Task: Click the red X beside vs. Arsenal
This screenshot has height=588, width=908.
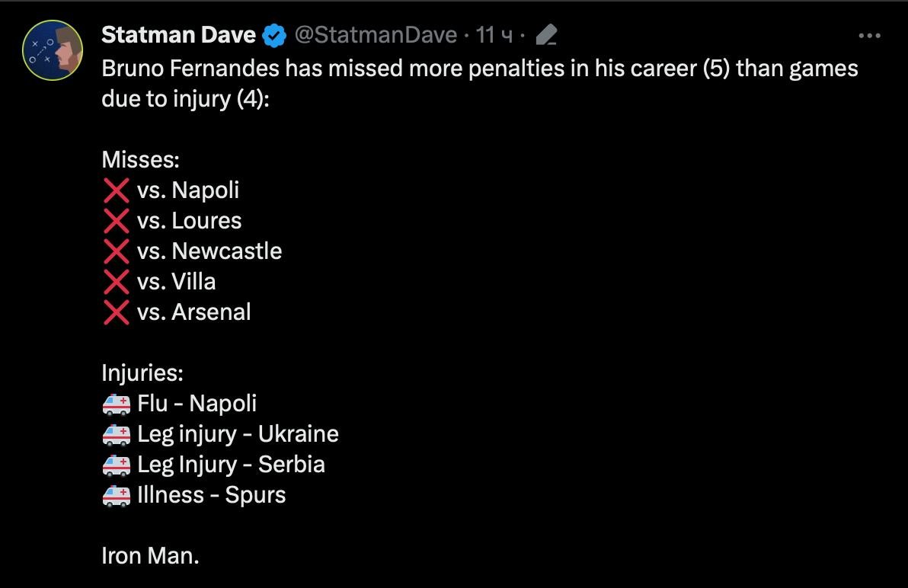Action: 116,312
